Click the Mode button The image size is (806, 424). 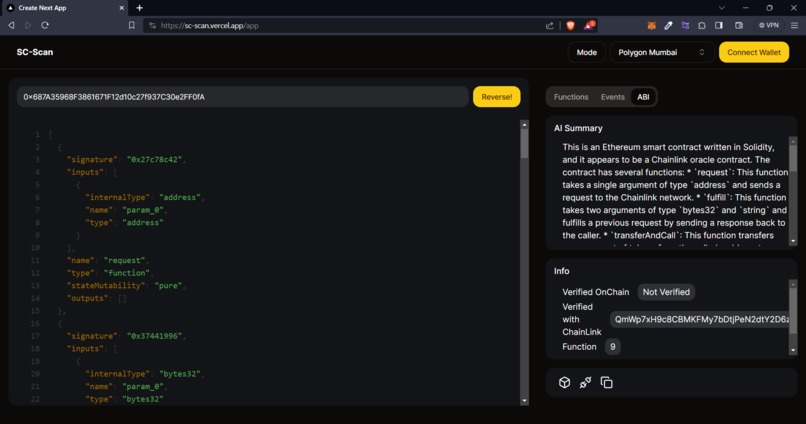pyautogui.click(x=587, y=52)
